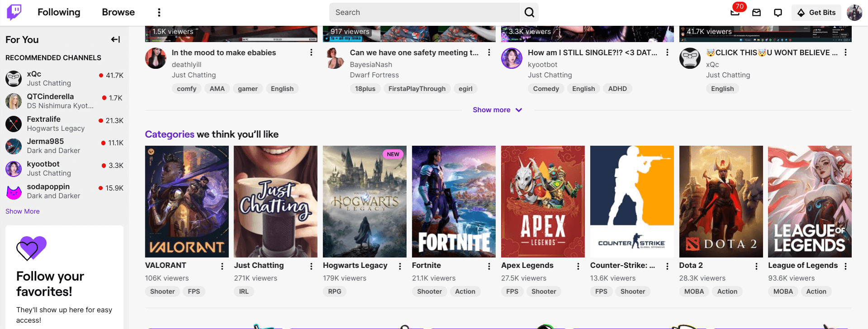Collapse the For You sidebar arrow
Image resolution: width=868 pixels, height=329 pixels.
pos(116,39)
